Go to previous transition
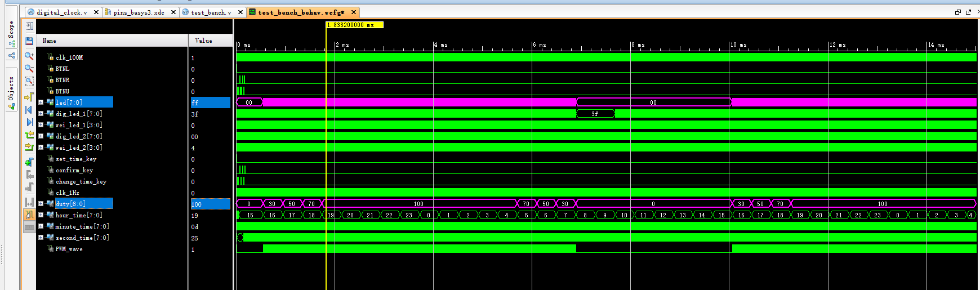This screenshot has height=290, width=980. pyautogui.click(x=29, y=135)
